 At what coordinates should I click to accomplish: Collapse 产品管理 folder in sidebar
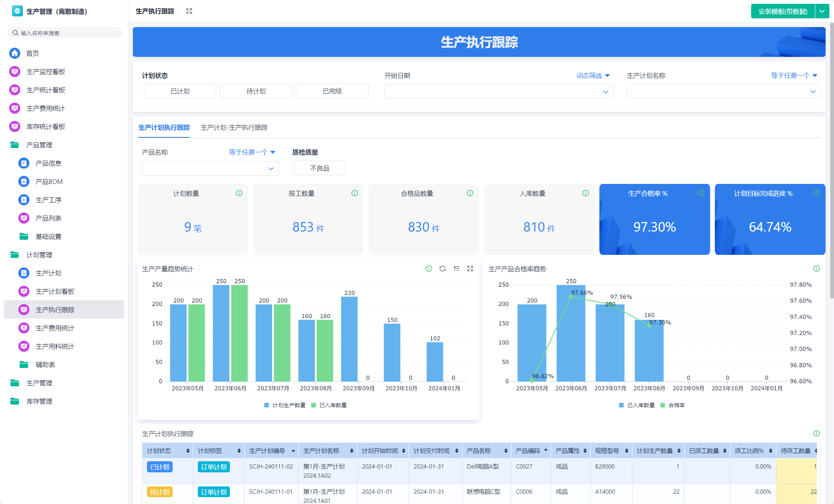[x=39, y=145]
